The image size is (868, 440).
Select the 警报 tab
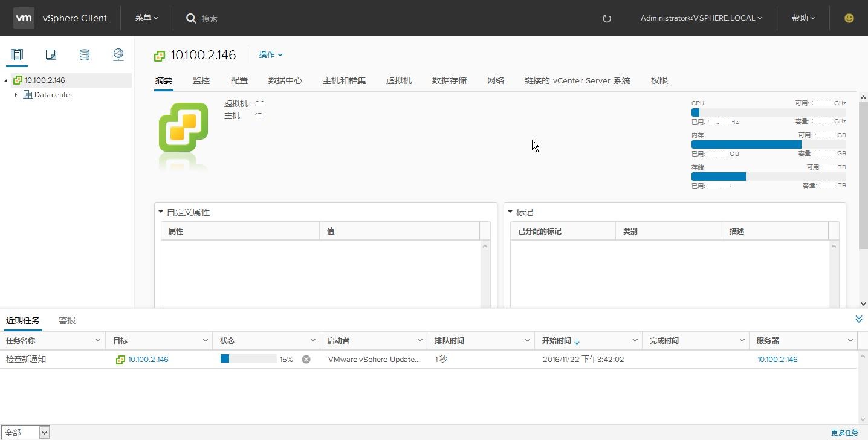67,320
